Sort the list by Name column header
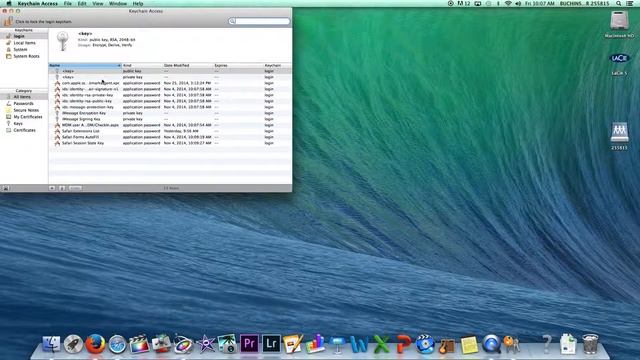Screen dimensions: 640x360 [85, 65]
